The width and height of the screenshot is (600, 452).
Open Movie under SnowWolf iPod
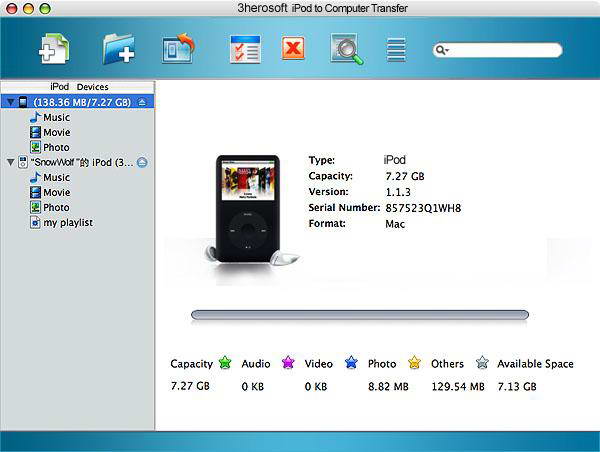pos(50,193)
